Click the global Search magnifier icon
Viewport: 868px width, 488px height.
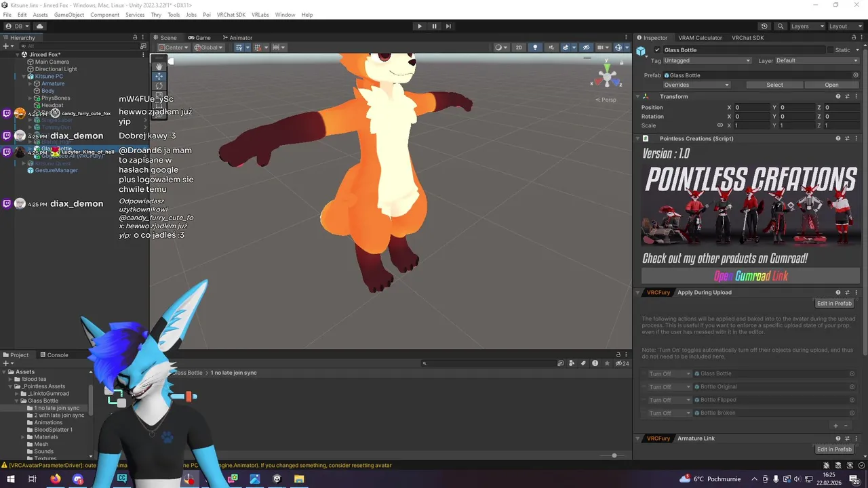tap(781, 26)
